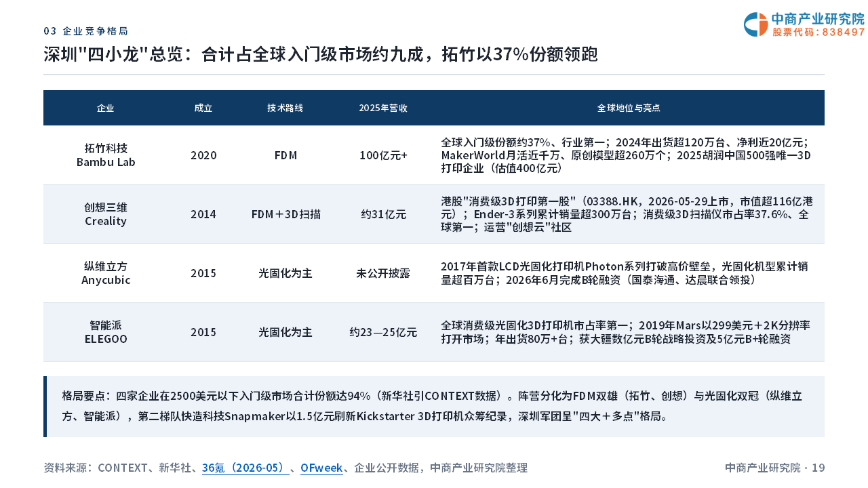Click Bambu Lab's FDM technology cell

(285, 155)
